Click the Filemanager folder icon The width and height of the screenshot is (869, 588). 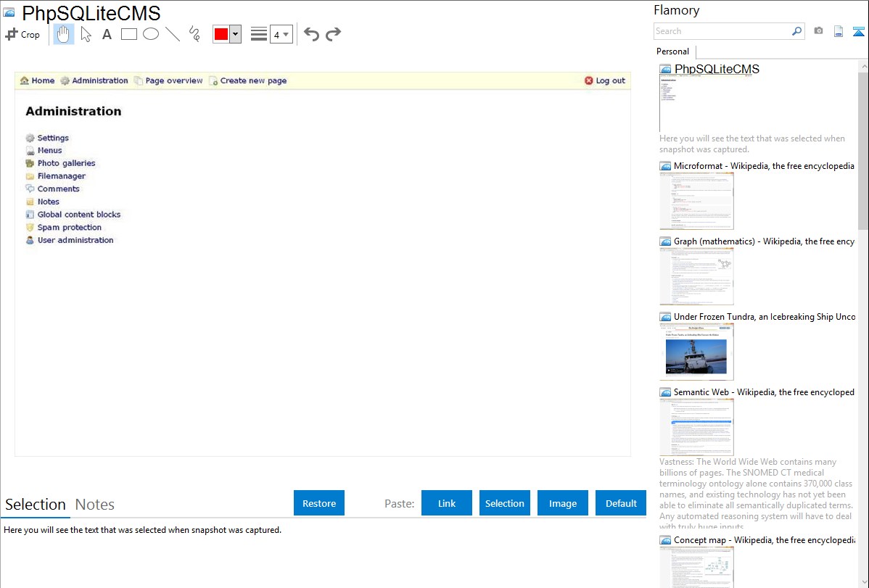30,176
